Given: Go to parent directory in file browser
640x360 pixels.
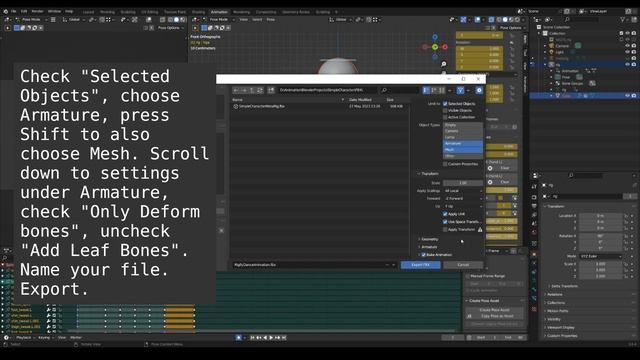Looking at the screenshot, I should point(252,90).
